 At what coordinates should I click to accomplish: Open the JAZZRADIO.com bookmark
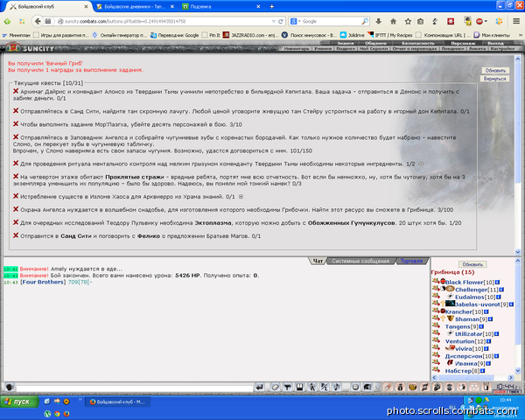[250, 35]
